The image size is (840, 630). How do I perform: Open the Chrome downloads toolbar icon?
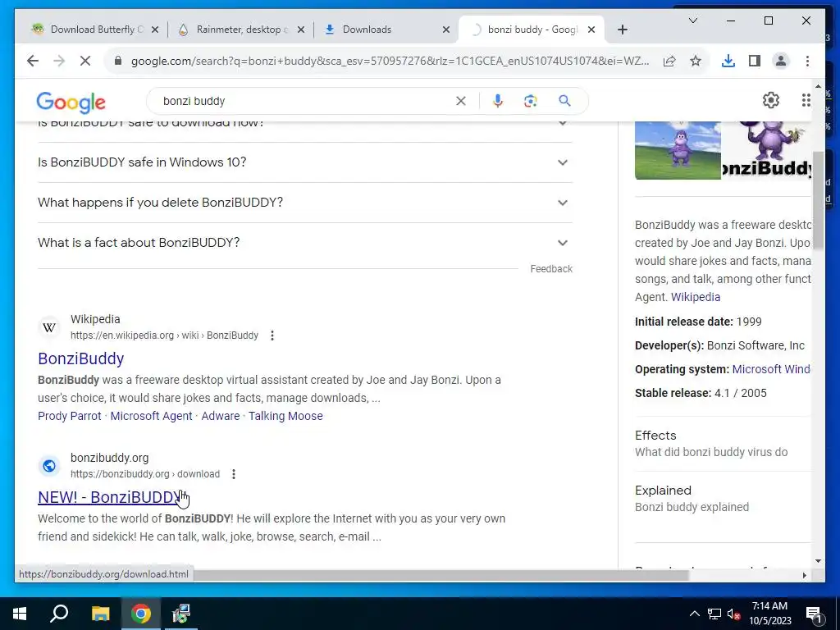[x=728, y=61]
